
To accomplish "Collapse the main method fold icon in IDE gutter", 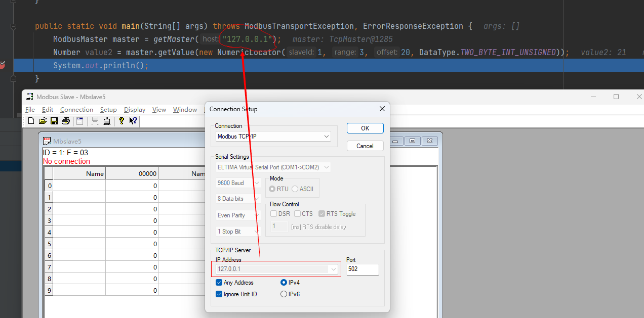I will [x=14, y=26].
